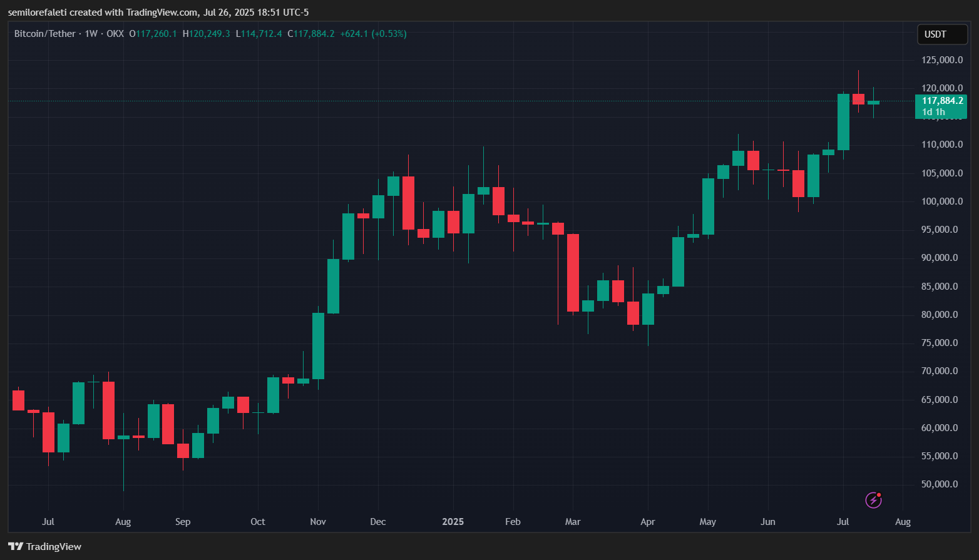
Task: Click the Sep time axis label
Action: 183,522
